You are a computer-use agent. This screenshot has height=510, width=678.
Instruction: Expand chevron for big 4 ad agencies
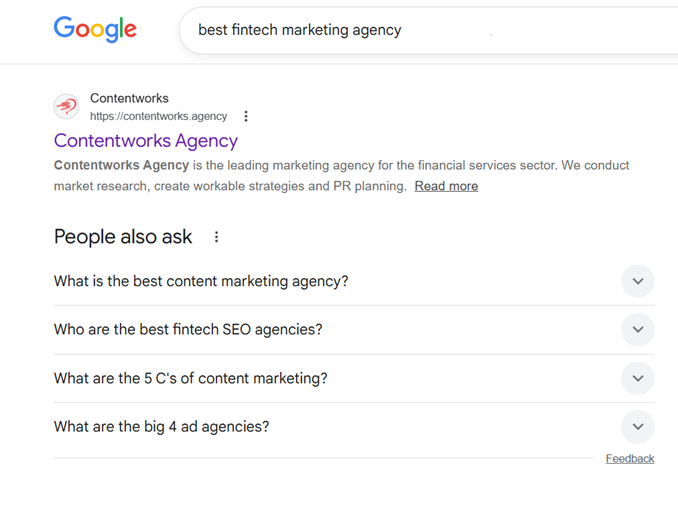(637, 427)
